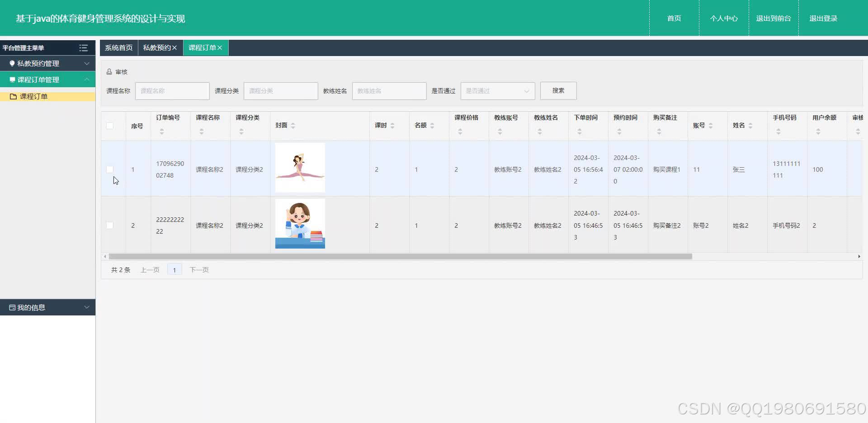Click the 下一页 pagination link
The width and height of the screenshot is (868, 423).
(199, 269)
